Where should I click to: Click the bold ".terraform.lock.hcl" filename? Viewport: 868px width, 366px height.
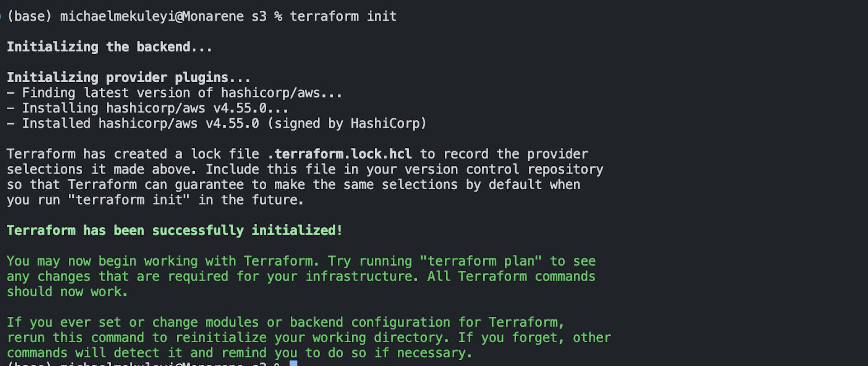(x=340, y=154)
